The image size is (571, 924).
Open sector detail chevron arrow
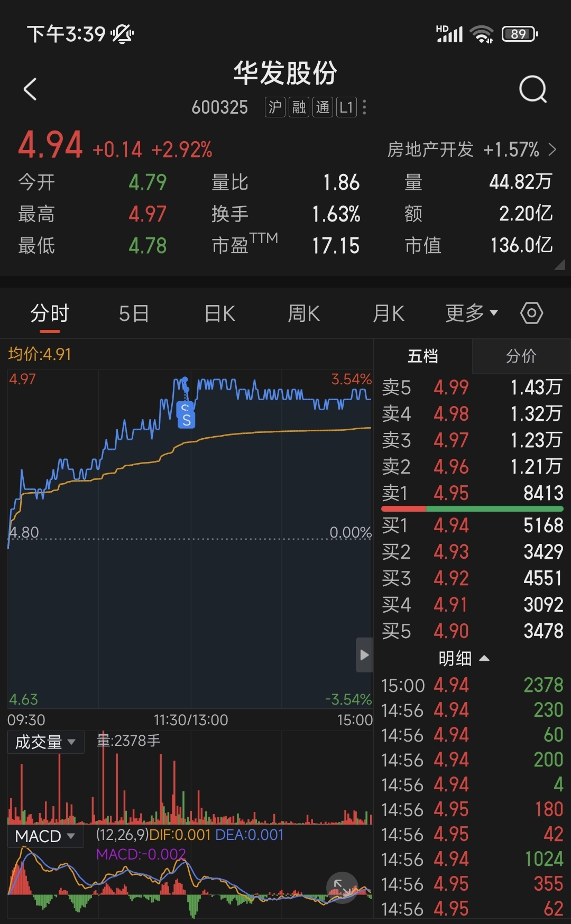click(x=552, y=150)
